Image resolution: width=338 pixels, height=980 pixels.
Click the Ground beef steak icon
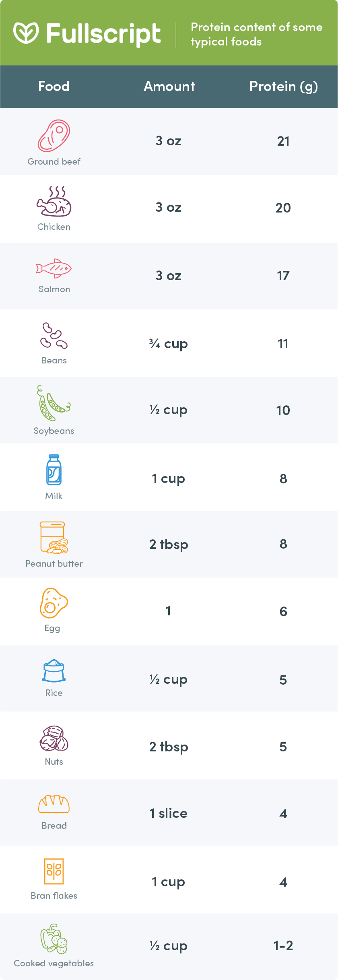(54, 136)
